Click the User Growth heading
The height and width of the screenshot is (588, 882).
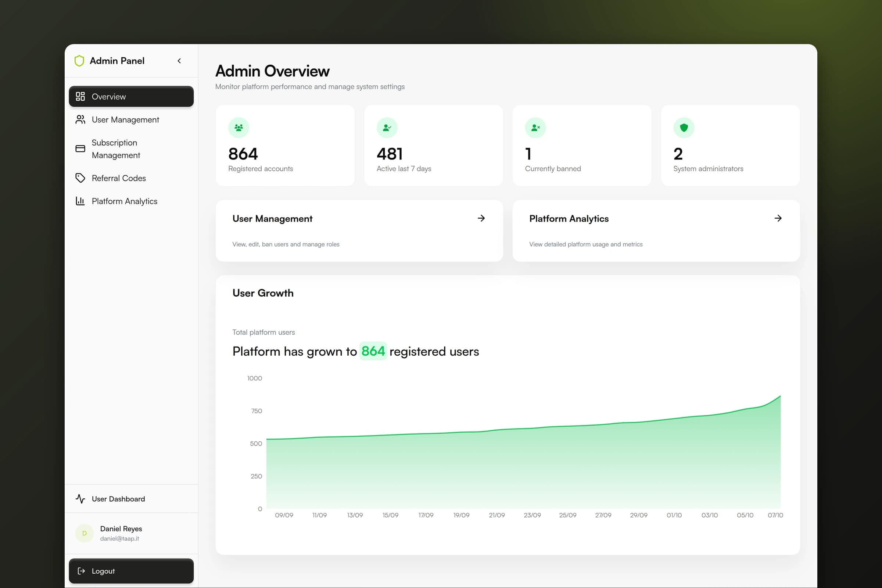[x=263, y=293]
